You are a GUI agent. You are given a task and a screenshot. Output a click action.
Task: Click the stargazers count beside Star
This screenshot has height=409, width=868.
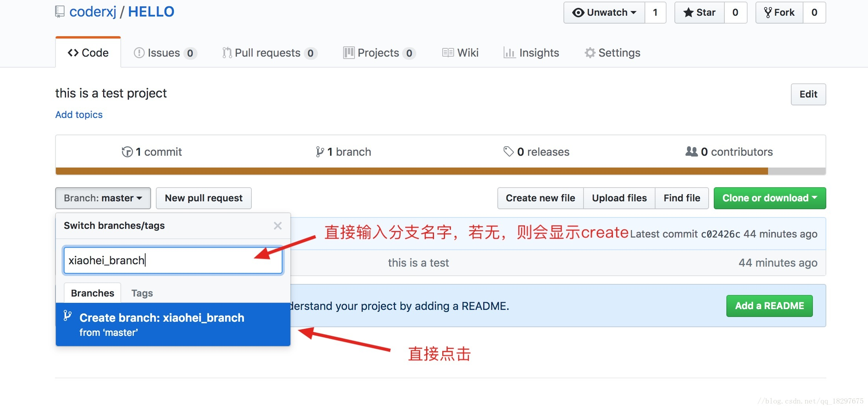click(735, 13)
